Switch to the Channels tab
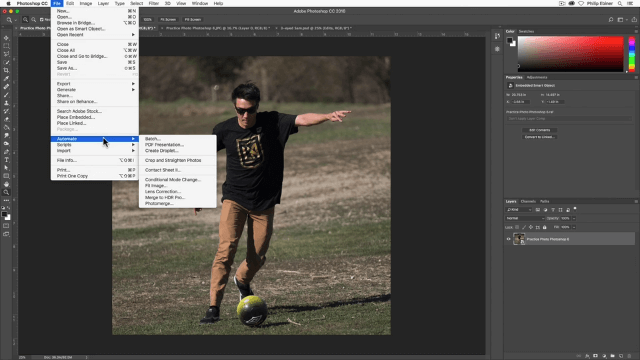This screenshot has width=640, height=360. [528, 201]
